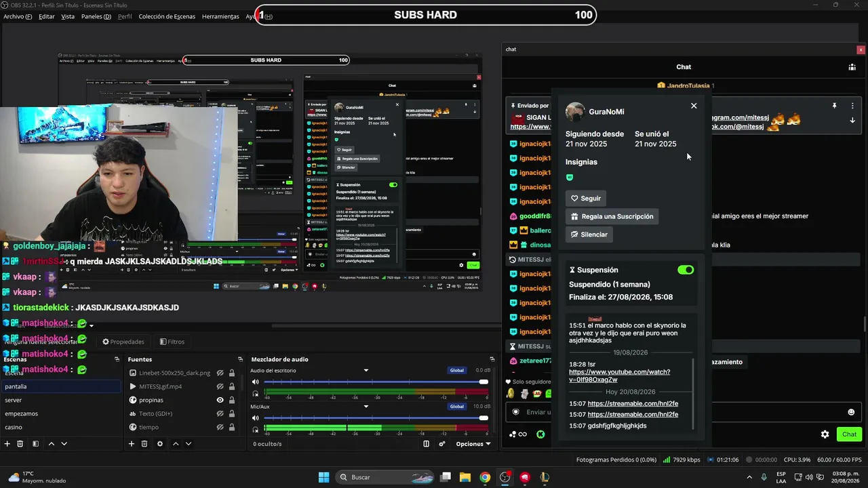The image size is (868, 488).
Task: Select the server scene
Action: click(61, 400)
